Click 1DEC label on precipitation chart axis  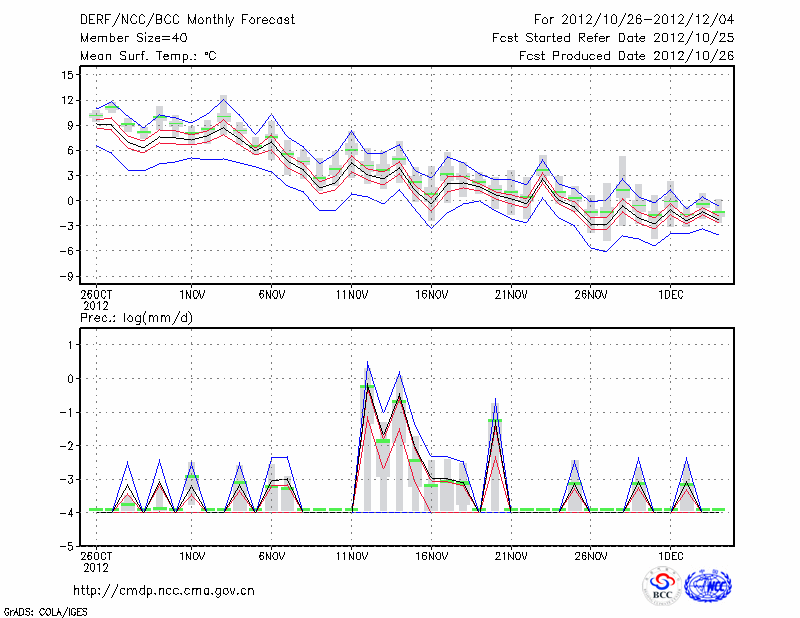coord(670,555)
